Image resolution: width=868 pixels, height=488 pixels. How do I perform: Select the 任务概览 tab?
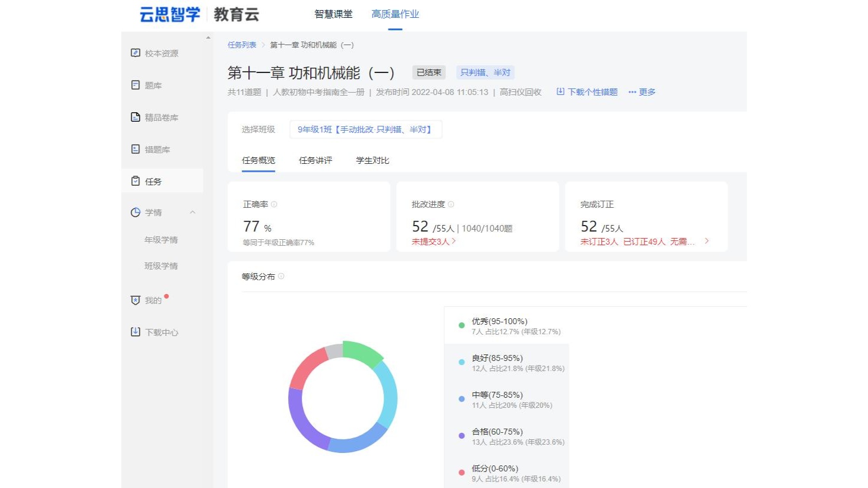(258, 160)
